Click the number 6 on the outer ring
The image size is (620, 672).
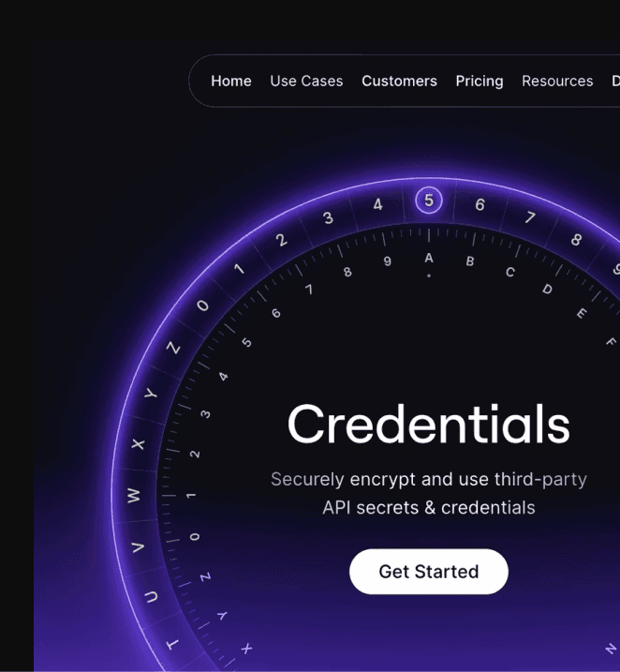[x=480, y=205]
